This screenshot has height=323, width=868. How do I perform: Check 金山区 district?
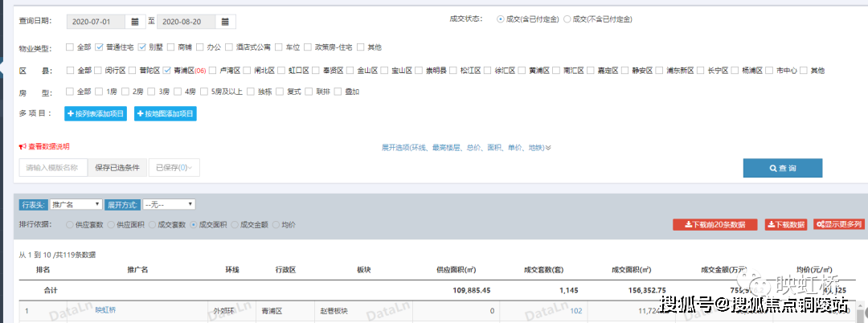(x=350, y=70)
